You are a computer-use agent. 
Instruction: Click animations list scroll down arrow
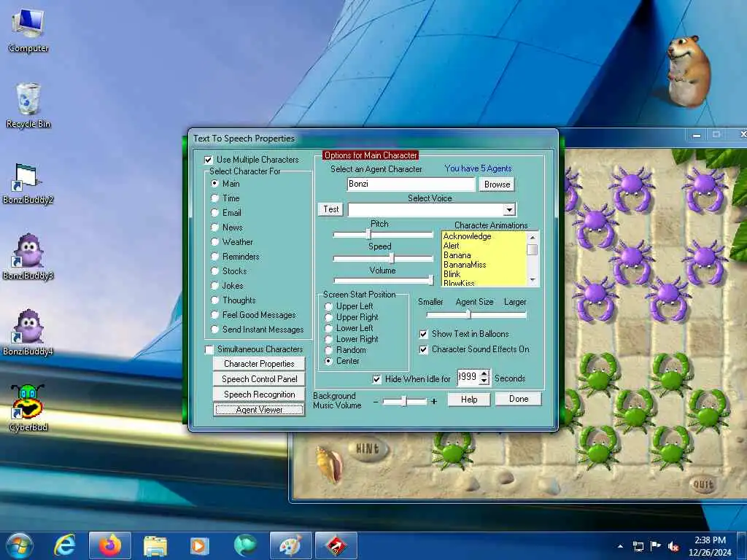coord(533,280)
